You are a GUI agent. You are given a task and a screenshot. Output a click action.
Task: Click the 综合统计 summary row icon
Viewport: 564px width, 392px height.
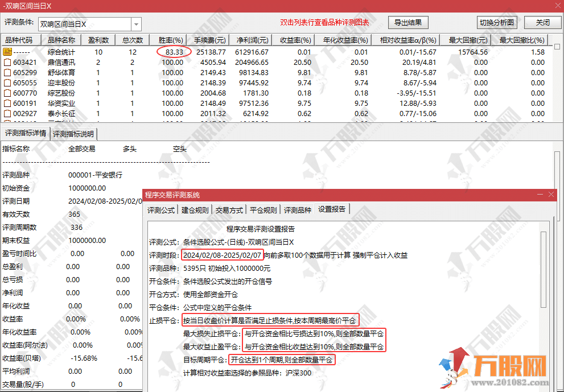7,52
